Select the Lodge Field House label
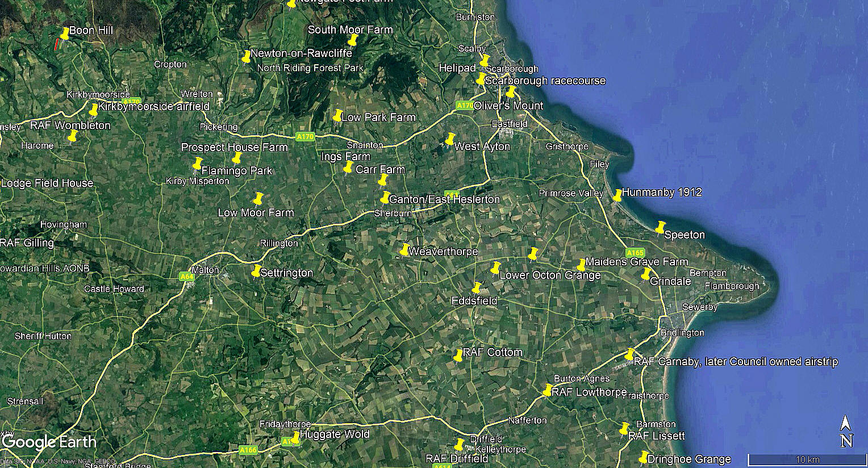The image size is (868, 468). 47,183
